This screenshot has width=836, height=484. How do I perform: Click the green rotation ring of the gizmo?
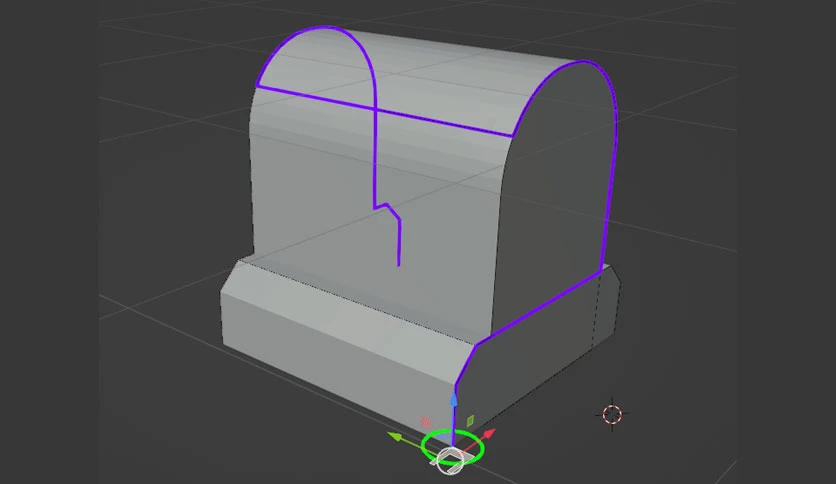(453, 447)
